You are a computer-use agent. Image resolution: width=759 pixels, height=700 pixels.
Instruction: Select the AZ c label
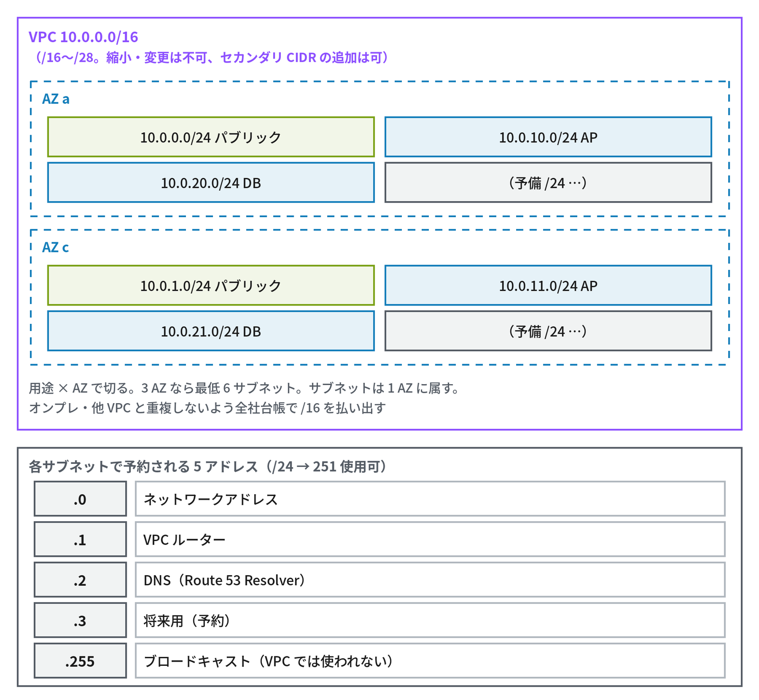56,247
